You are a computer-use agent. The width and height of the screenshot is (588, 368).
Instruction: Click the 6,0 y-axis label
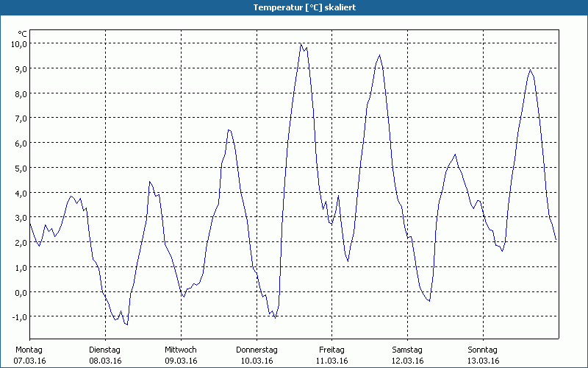21,143
